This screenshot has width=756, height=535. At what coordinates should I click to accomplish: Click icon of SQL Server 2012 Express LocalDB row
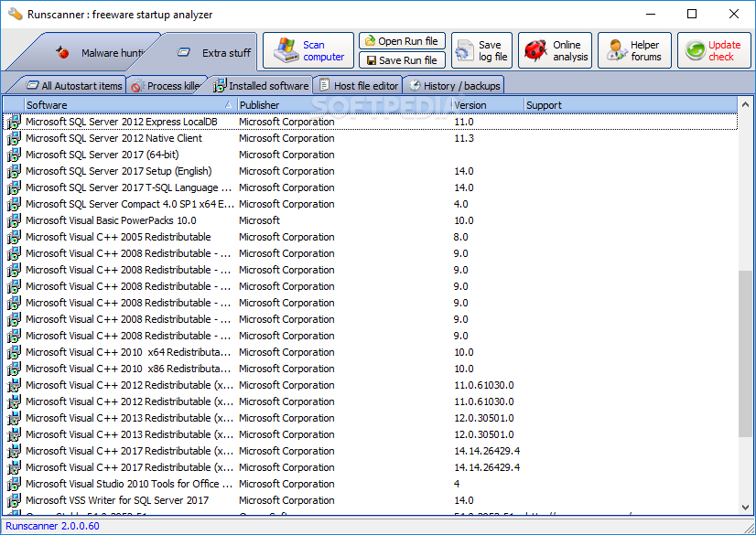tap(14, 122)
